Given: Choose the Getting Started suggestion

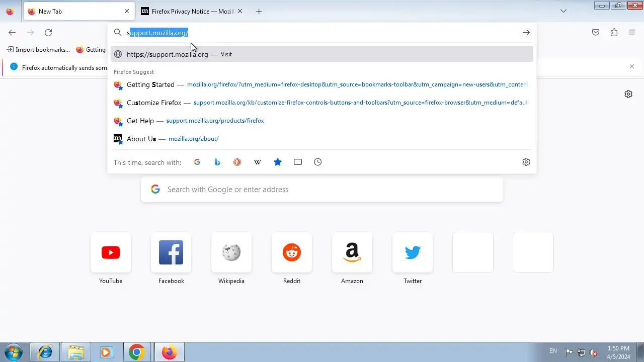Looking at the screenshot, I should (322, 84).
